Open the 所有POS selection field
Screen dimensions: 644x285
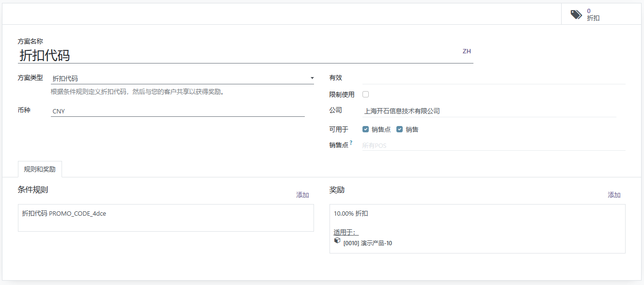pyautogui.click(x=494, y=145)
